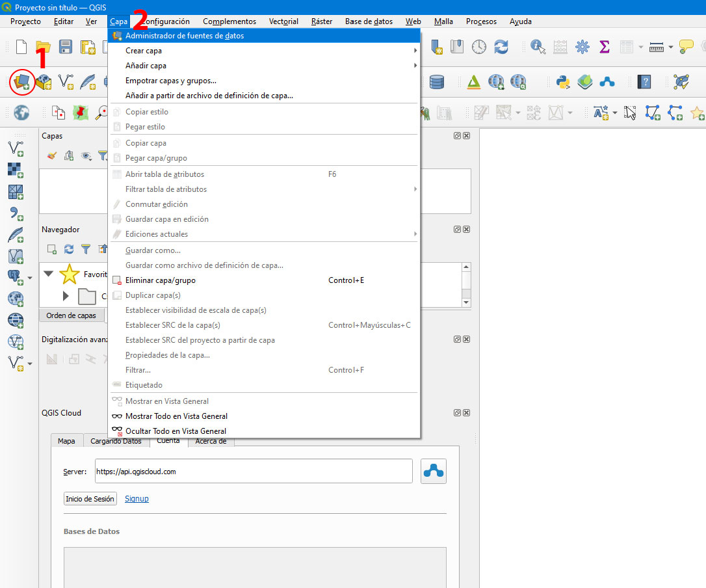Click the digitizing feather icon in sidebar
This screenshot has height=588, width=706.
click(16, 234)
